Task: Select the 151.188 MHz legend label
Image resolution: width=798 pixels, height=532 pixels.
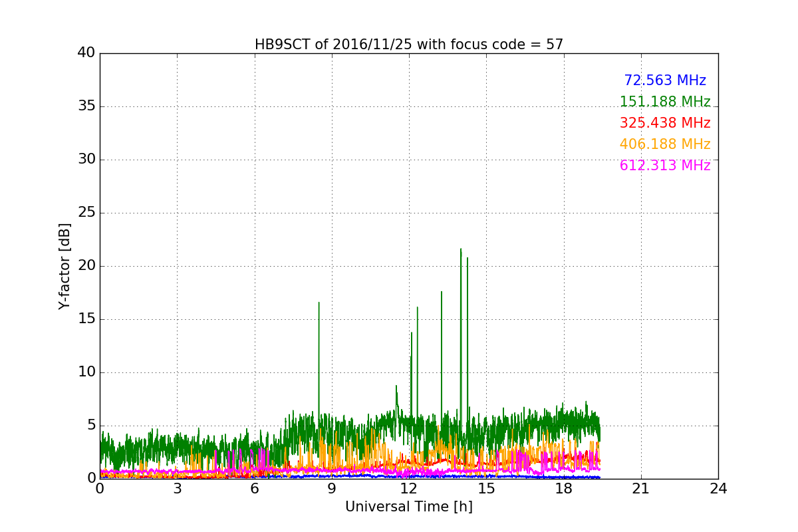Action: pyautogui.click(x=665, y=102)
